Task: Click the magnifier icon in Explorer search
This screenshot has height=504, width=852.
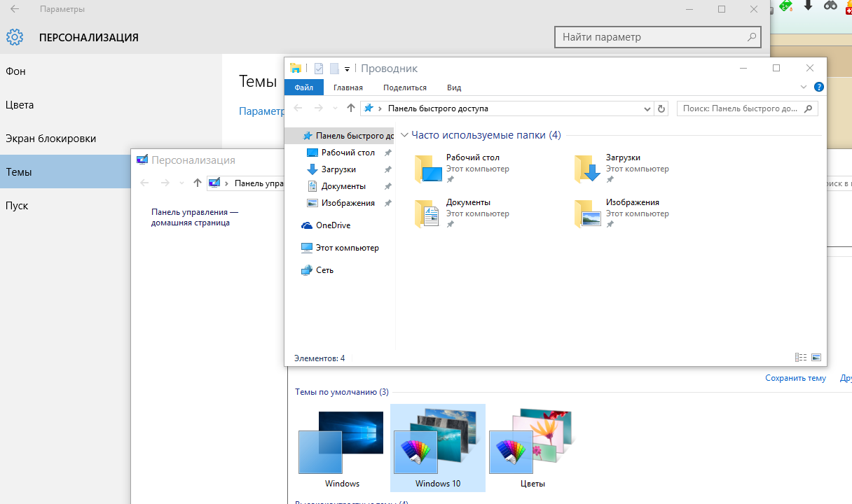Action: point(809,109)
